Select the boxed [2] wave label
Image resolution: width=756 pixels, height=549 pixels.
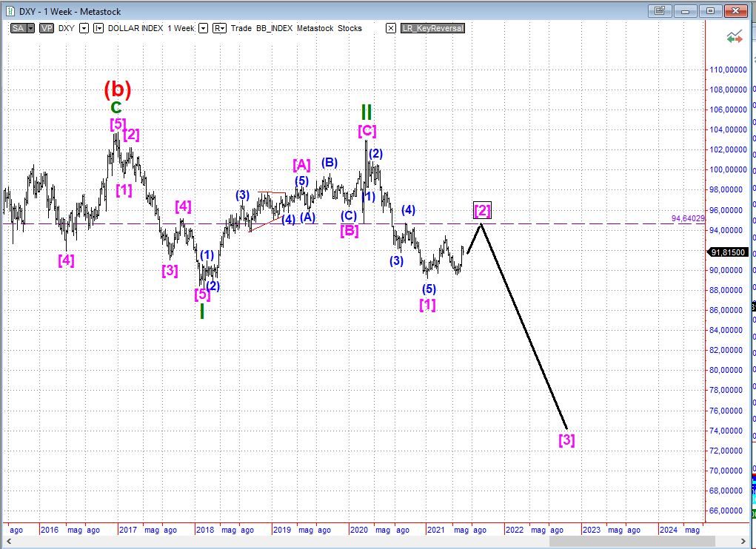pyautogui.click(x=482, y=211)
